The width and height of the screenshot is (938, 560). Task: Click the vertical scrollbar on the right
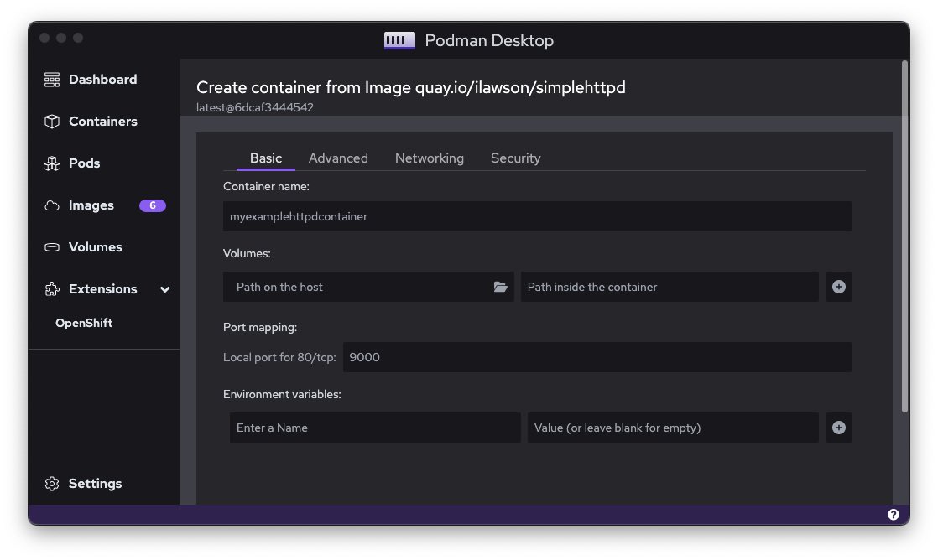click(904, 235)
